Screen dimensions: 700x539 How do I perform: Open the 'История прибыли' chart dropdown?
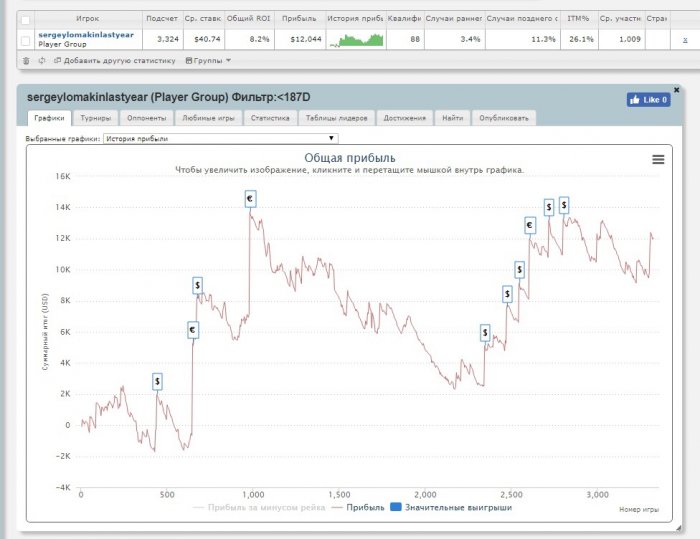(220, 138)
